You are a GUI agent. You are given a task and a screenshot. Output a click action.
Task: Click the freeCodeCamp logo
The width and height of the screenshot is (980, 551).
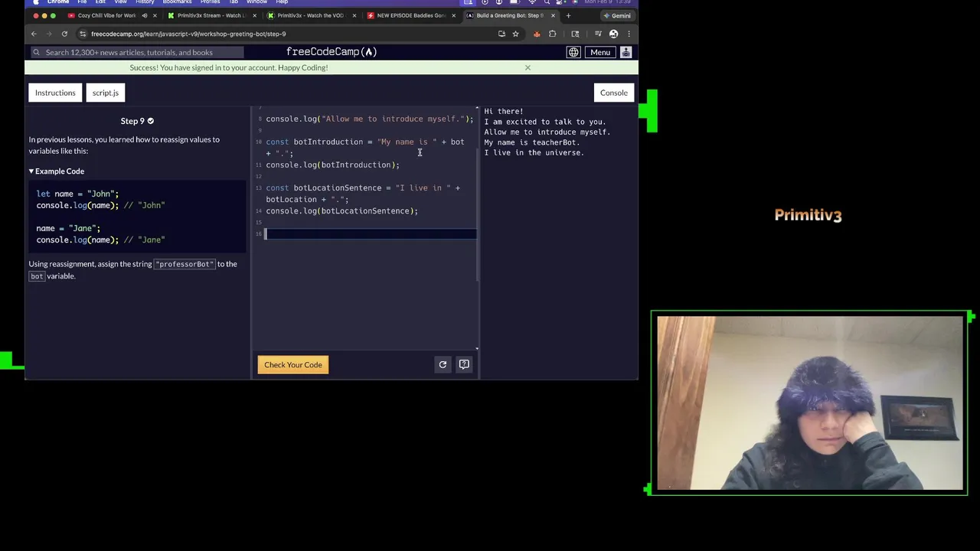pos(332,52)
